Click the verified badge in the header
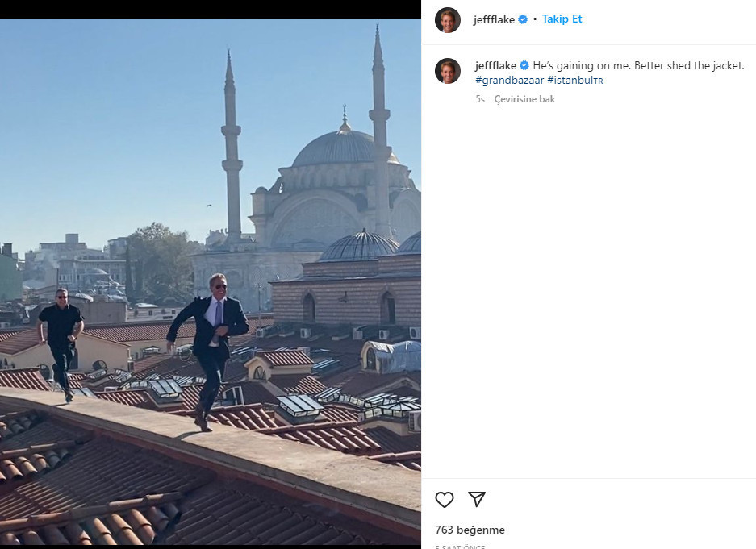The height and width of the screenshot is (549, 756). click(x=523, y=19)
